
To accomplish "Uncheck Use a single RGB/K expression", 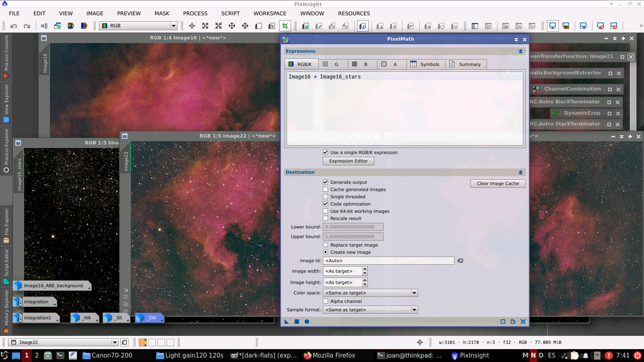I will (326, 152).
